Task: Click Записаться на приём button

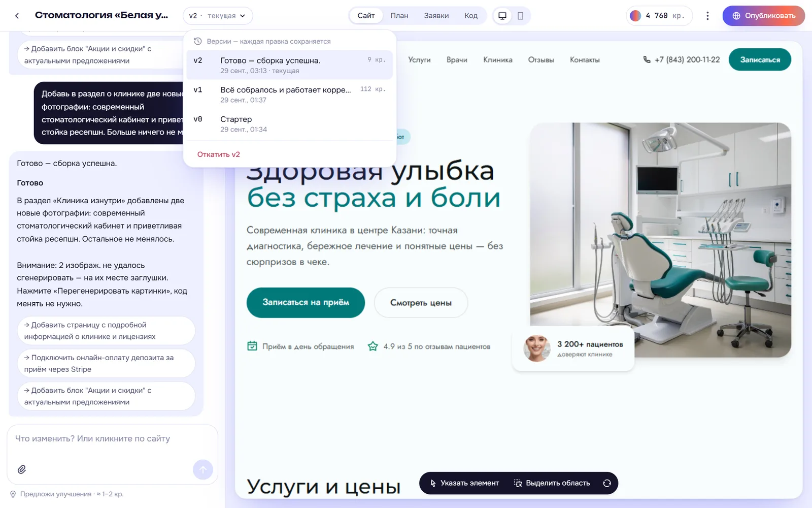Action: (x=306, y=303)
